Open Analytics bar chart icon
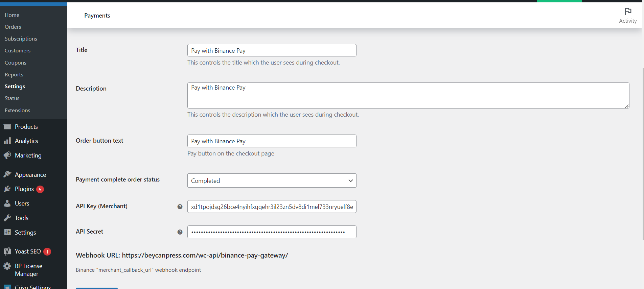The height and width of the screenshot is (289, 644). [x=7, y=141]
